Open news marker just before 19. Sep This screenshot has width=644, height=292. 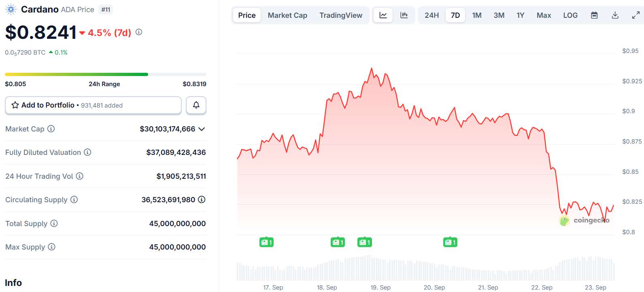point(364,242)
